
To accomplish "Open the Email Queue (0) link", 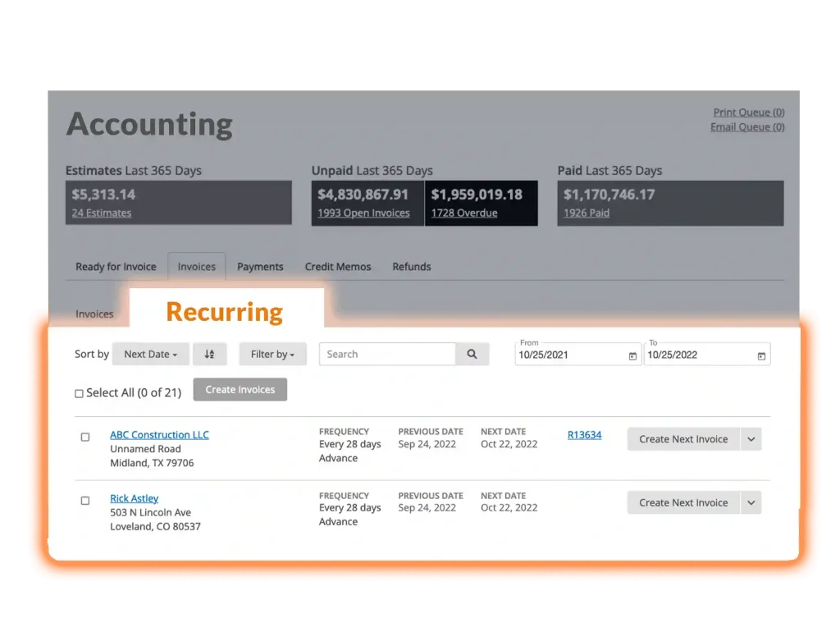I will 747,126.
